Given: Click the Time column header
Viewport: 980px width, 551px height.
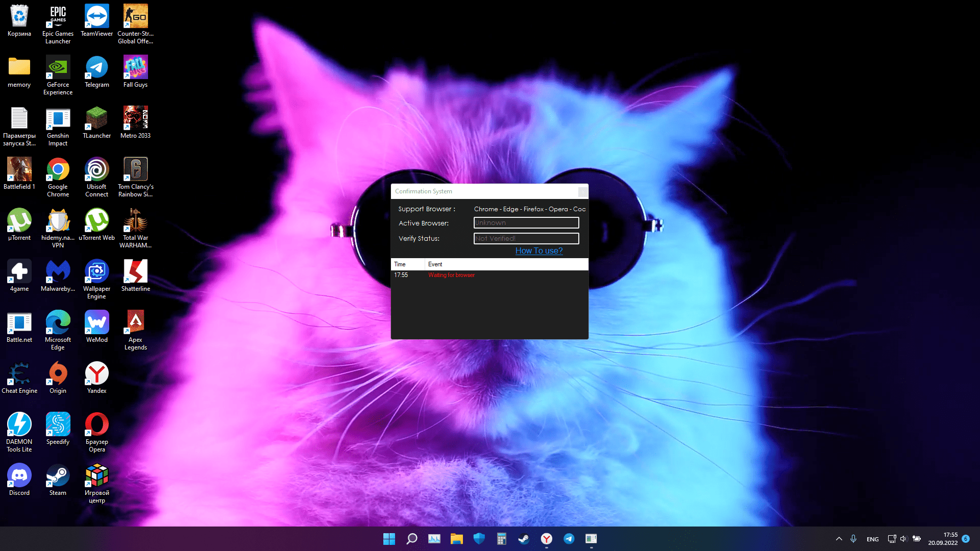Looking at the screenshot, I should pyautogui.click(x=408, y=264).
